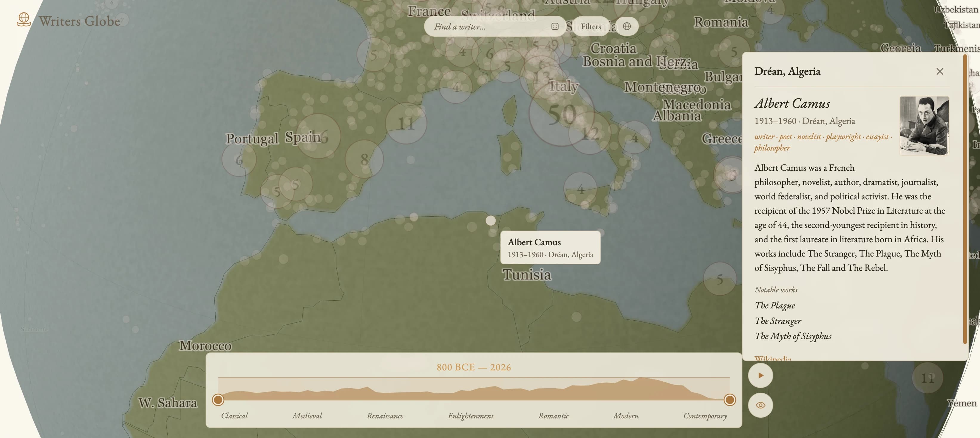980x438 pixels.
Task: Select the Romantic era label
Action: point(554,416)
